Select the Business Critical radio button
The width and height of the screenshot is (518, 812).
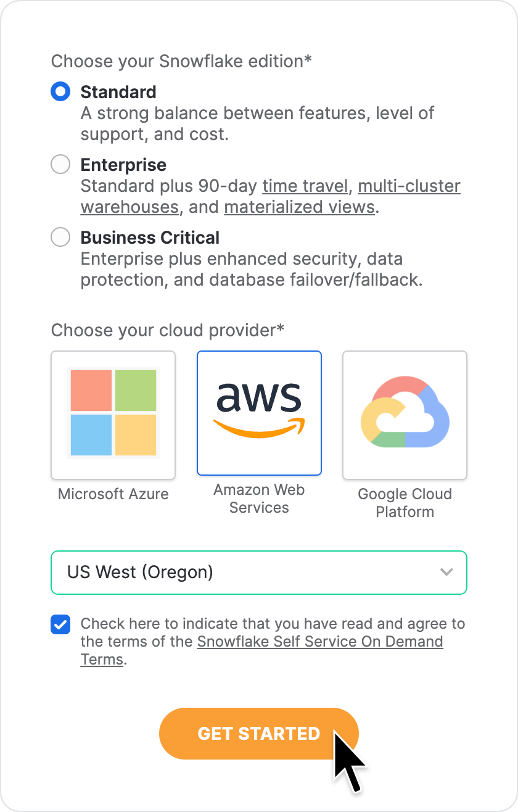point(60,238)
